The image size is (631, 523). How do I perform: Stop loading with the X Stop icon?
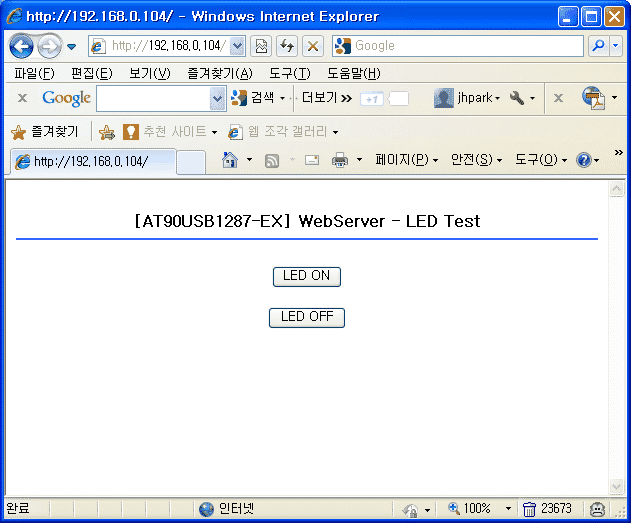313,46
